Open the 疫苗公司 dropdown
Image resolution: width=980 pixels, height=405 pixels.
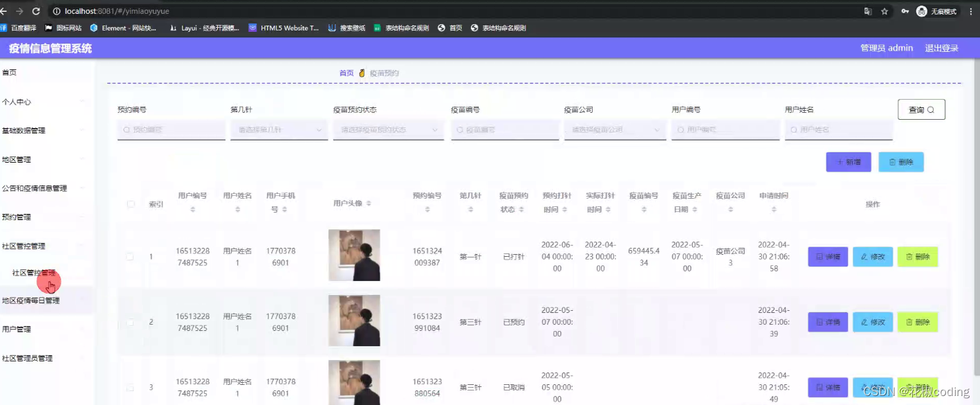[614, 129]
